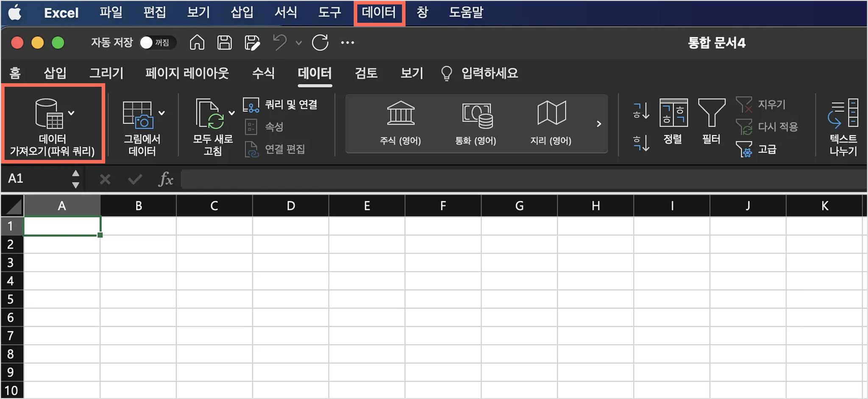Click the 지우기 filter clear button
Image resolution: width=868 pixels, height=399 pixels.
coord(761,105)
